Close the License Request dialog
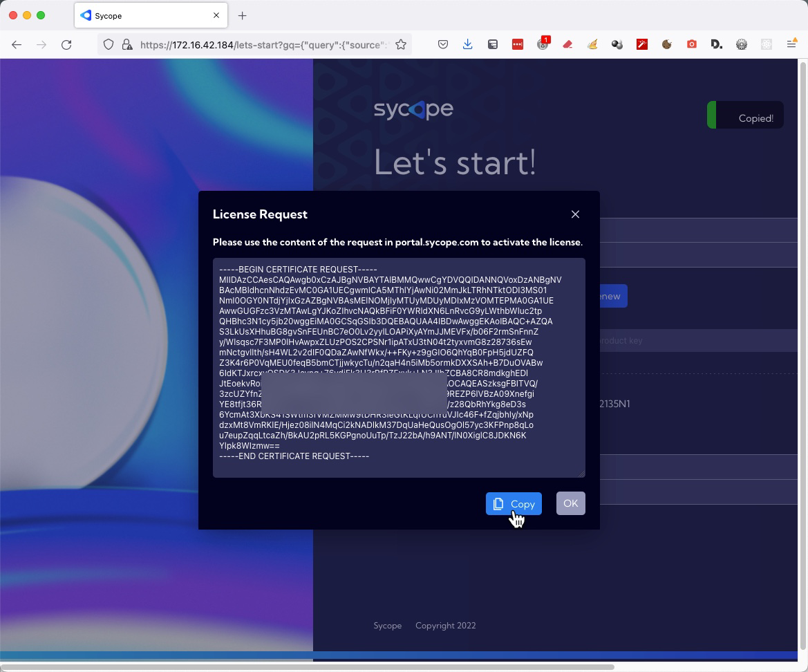The height and width of the screenshot is (672, 808). click(x=575, y=214)
